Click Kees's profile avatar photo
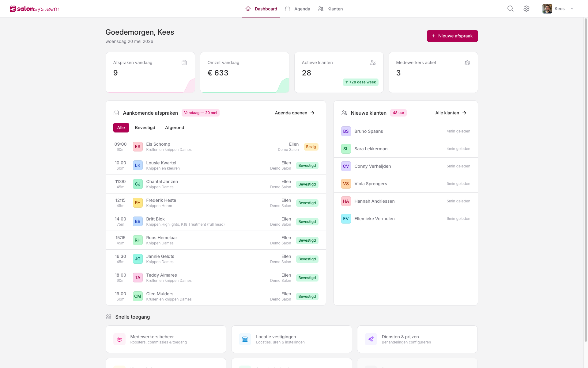This screenshot has width=588, height=368. (x=547, y=9)
